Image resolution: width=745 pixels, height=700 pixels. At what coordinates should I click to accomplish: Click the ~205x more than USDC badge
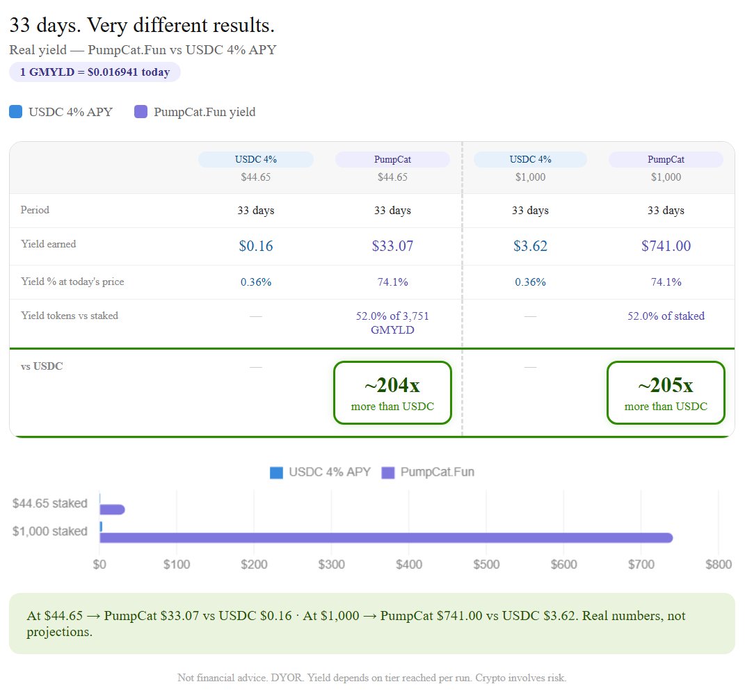click(x=666, y=392)
